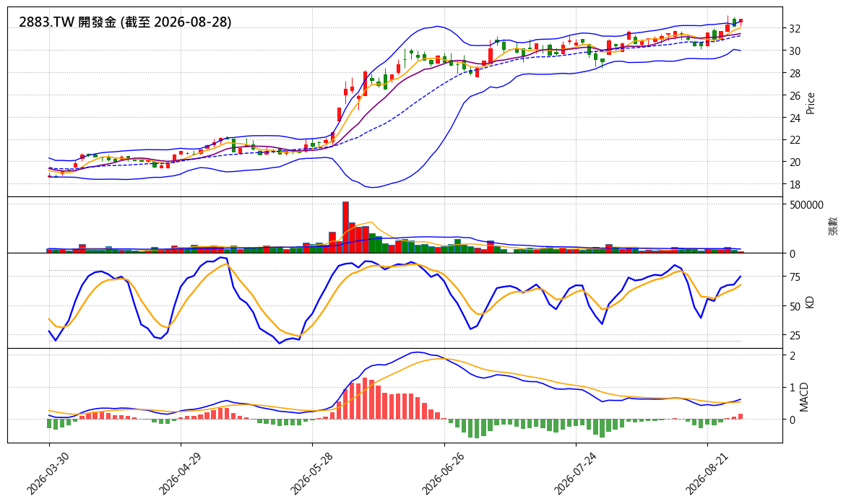The height and width of the screenshot is (504, 846).
Task: Click the 'MACD' axis label
Action: pos(804,396)
